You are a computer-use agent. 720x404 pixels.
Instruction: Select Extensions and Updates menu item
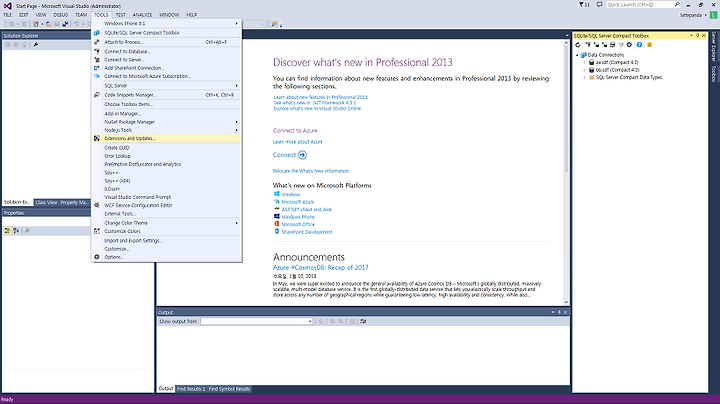(167, 138)
